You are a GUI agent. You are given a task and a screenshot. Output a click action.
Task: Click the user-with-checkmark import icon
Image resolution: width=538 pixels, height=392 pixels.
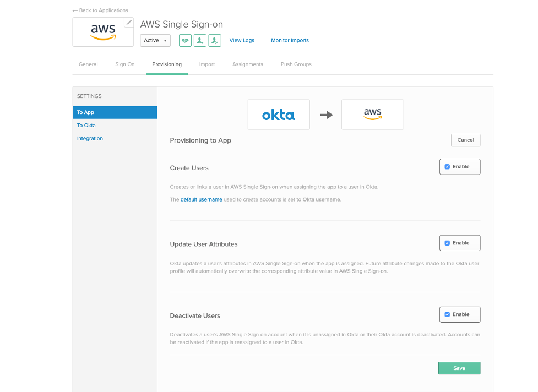click(x=215, y=41)
